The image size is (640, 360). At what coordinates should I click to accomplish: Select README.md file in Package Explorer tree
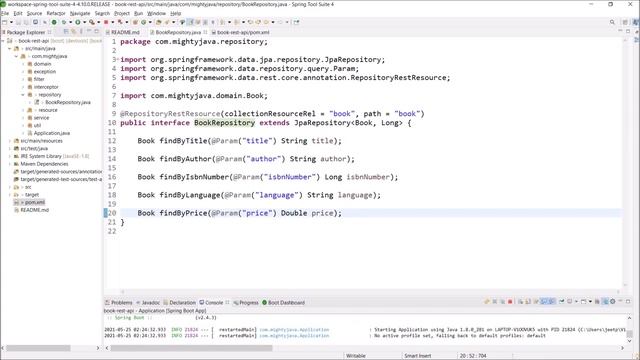coord(35,210)
